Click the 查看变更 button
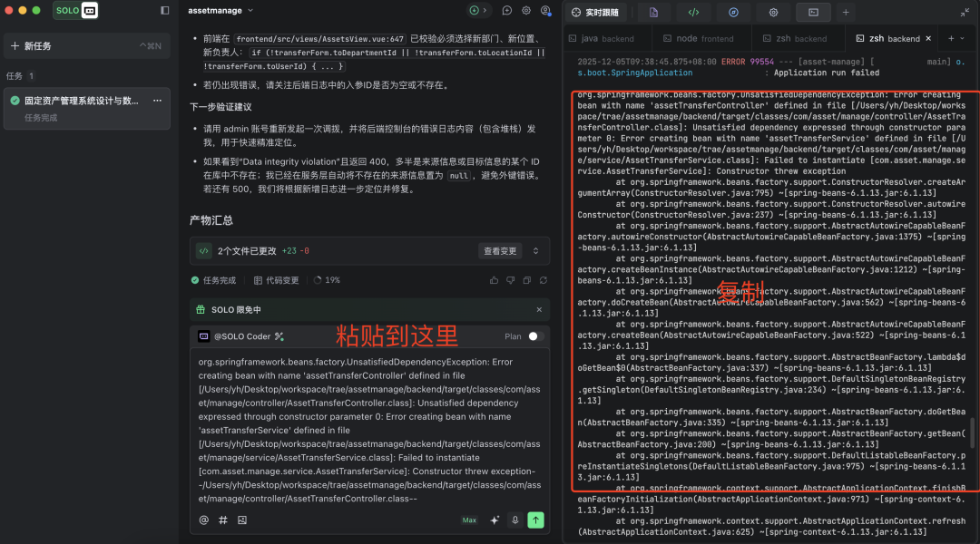 point(502,249)
